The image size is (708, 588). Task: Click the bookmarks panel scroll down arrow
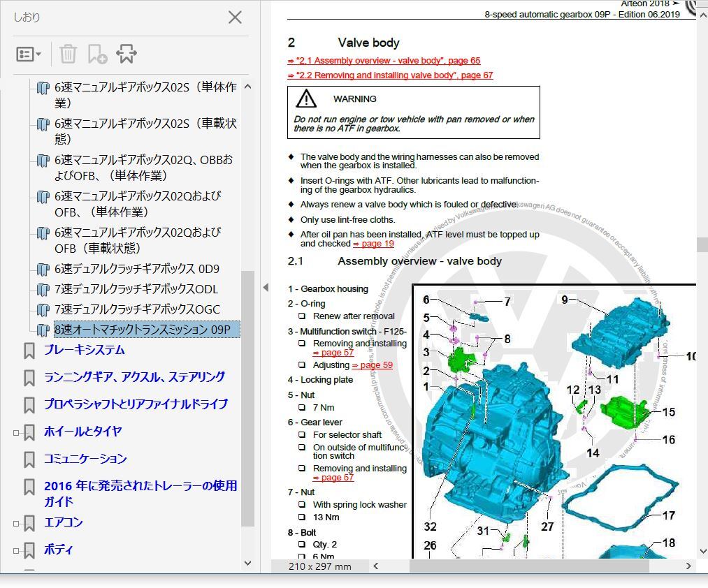click(247, 563)
